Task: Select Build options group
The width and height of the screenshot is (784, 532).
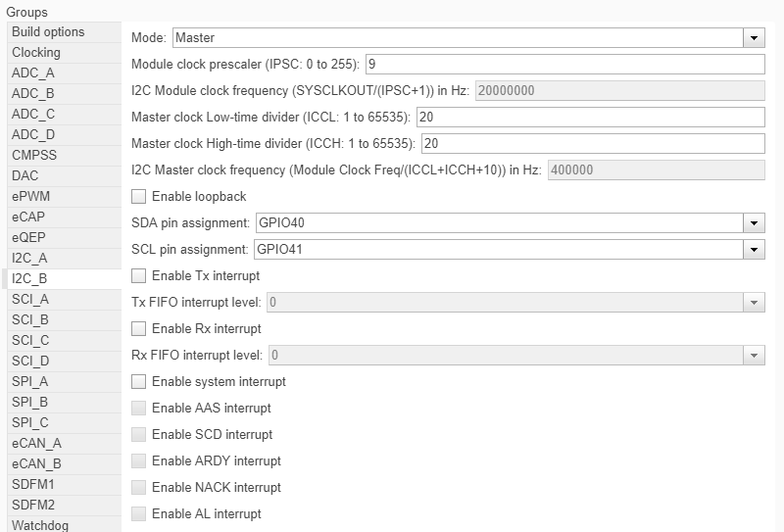Action: click(48, 32)
